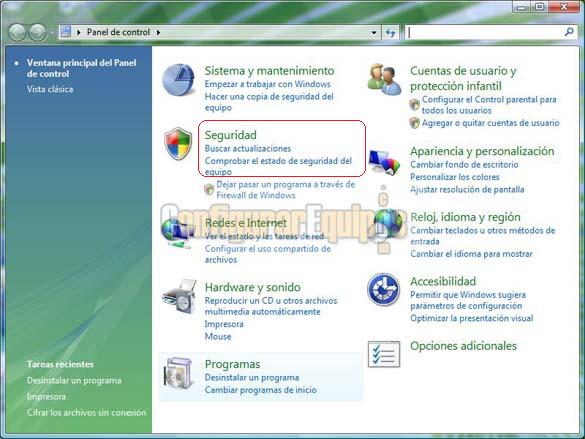Screen dimensions: 585x439
Task: Click Agregar o quitar cuentas de usuario
Action: pos(490,123)
